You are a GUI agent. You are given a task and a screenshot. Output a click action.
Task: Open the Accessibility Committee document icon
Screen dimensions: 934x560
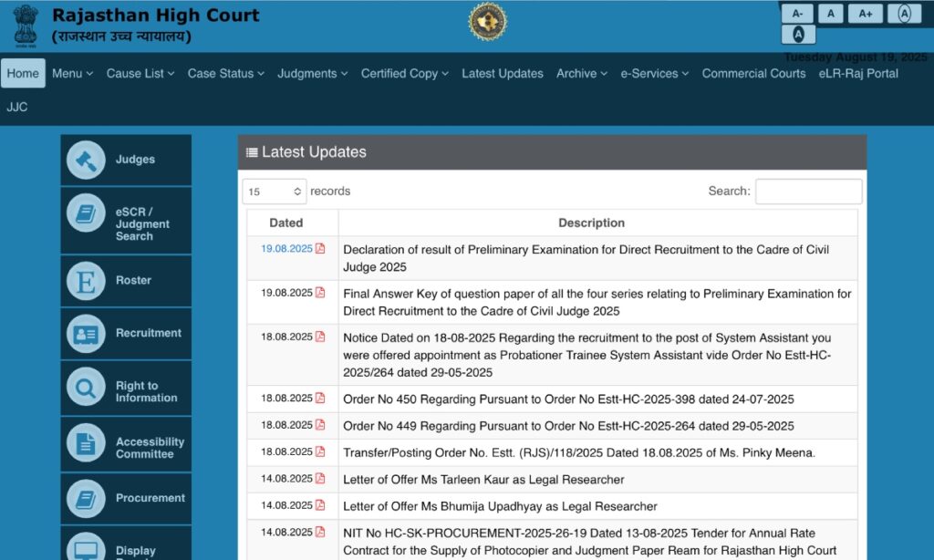(86, 444)
